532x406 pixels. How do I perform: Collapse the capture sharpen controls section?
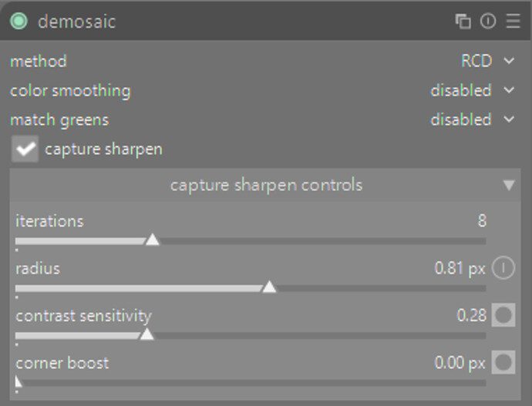pyautogui.click(x=508, y=186)
